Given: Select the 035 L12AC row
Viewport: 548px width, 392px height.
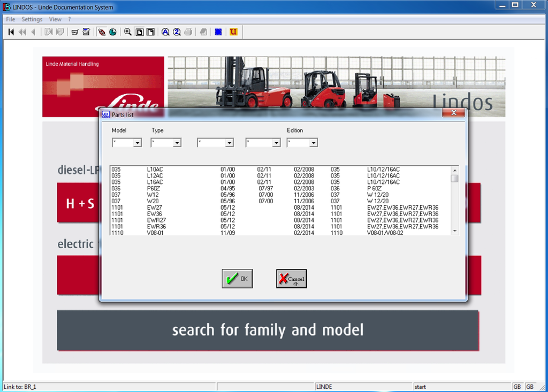Looking at the screenshot, I should (x=280, y=176).
